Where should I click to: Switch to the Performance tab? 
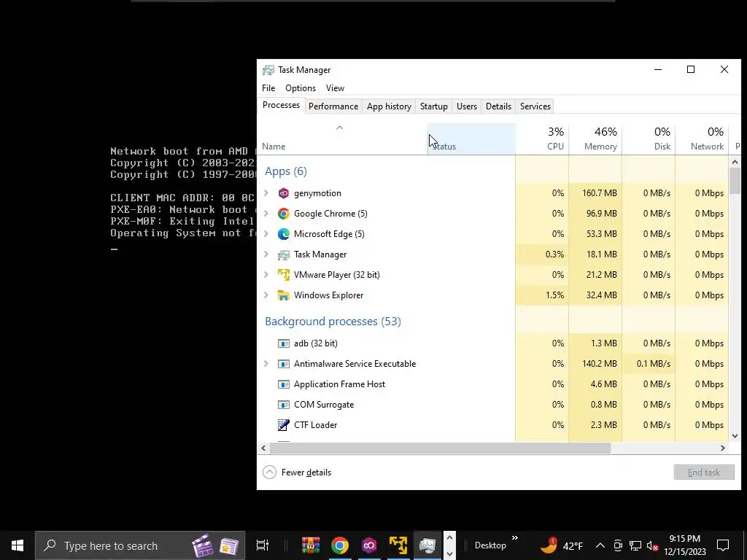(333, 106)
